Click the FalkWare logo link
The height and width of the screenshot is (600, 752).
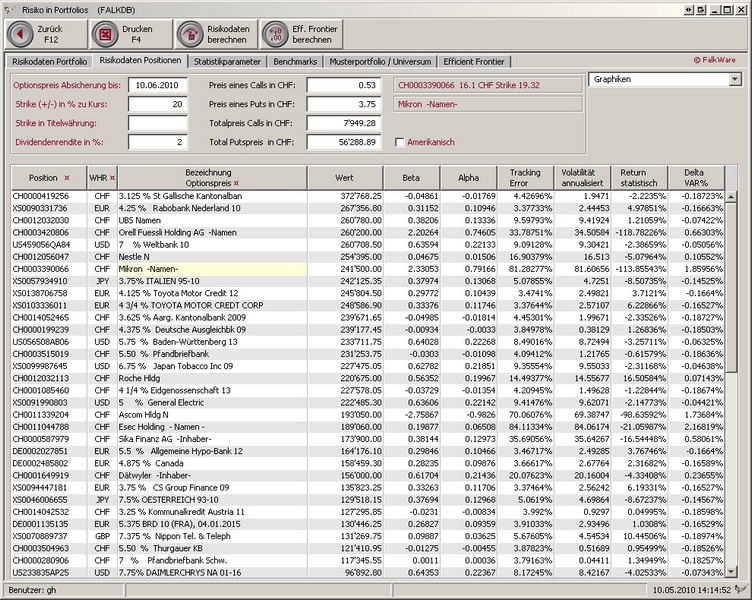point(715,60)
